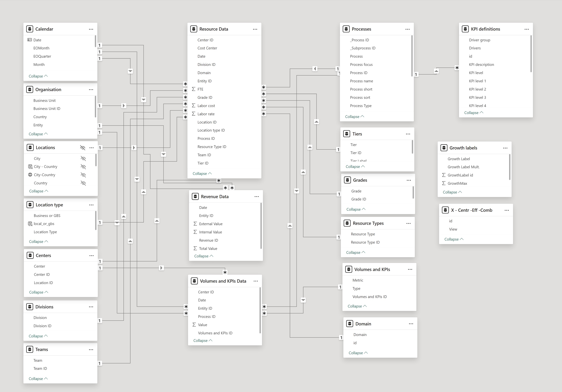
Task: Toggle visibility of the whole Locations table
Action: click(x=82, y=148)
